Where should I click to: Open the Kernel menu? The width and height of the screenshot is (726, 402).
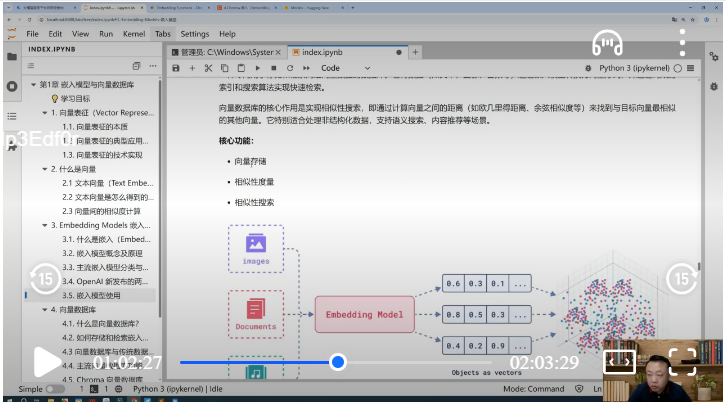(134, 34)
